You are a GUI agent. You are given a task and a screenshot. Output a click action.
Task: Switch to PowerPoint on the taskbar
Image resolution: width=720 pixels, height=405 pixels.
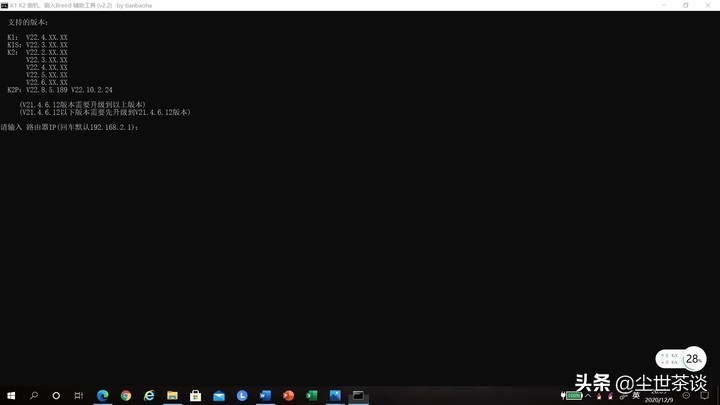click(288, 395)
